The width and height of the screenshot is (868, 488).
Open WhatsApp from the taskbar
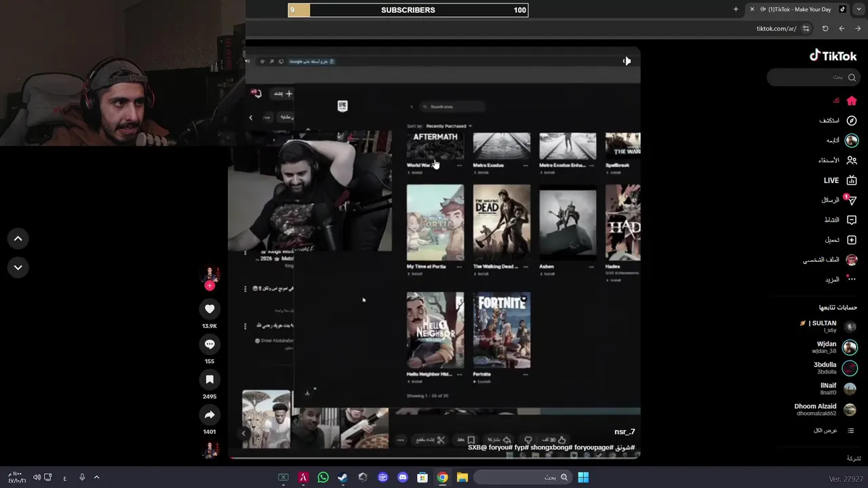pyautogui.click(x=323, y=477)
